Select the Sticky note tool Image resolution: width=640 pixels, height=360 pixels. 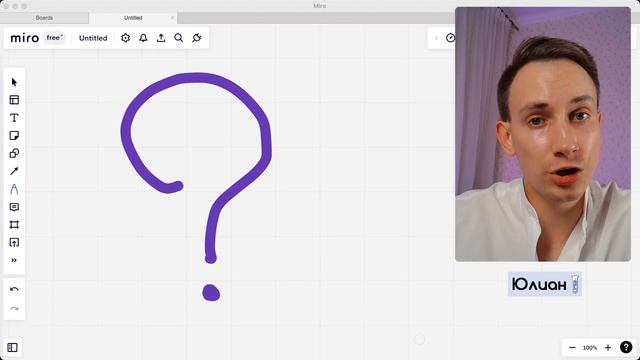click(14, 136)
